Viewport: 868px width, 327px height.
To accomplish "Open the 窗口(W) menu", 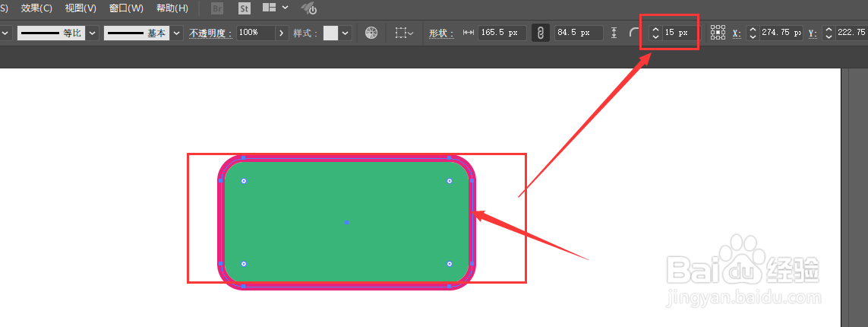I will [x=125, y=8].
